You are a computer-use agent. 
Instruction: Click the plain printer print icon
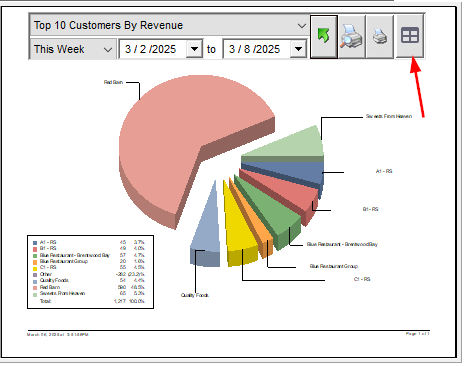click(380, 36)
